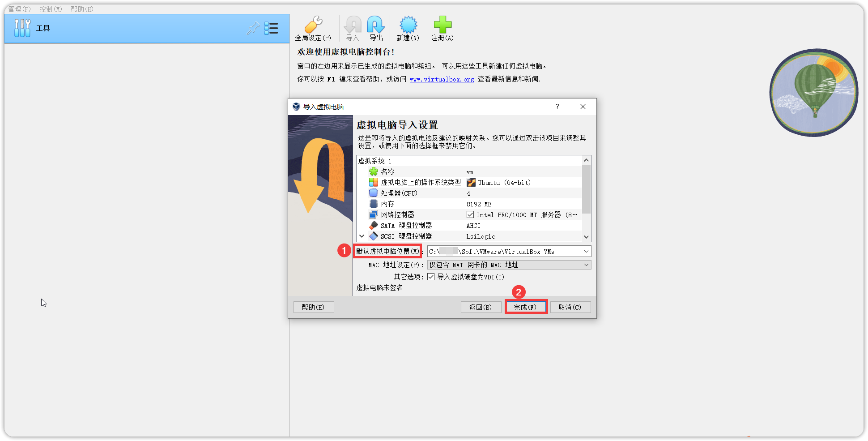
Task: Click the LsiLogic controller value
Action: point(481,236)
